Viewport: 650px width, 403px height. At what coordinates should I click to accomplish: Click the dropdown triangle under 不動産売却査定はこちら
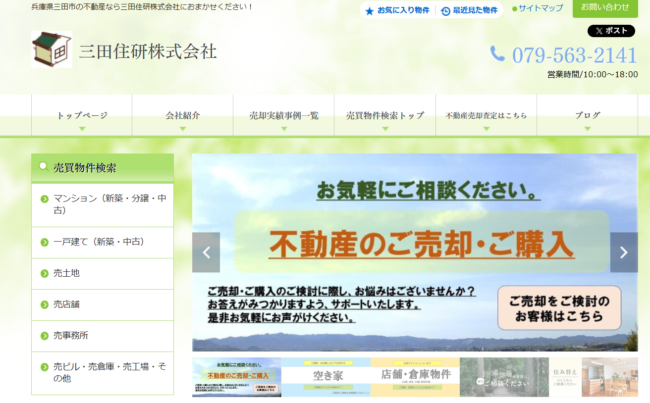coord(486,129)
